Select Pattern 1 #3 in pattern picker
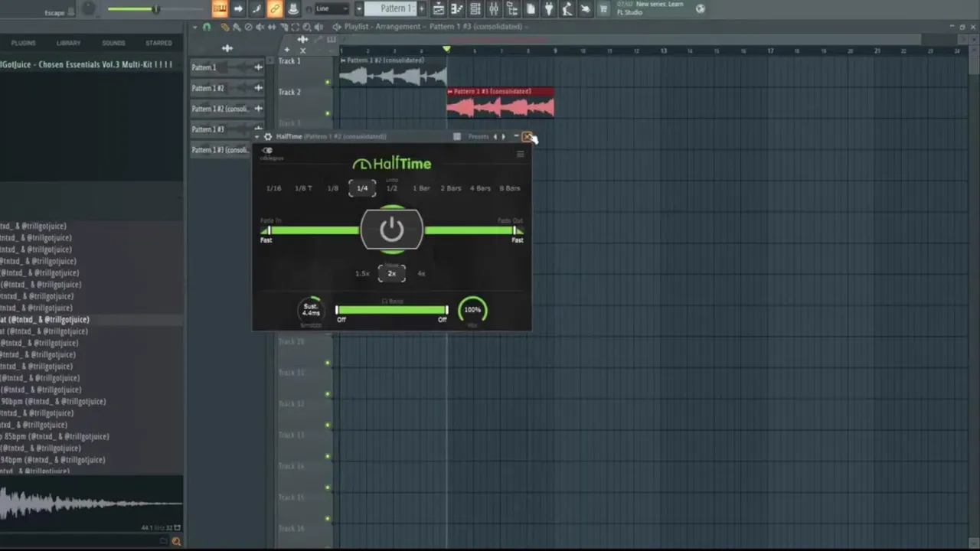Viewport: 980px width, 551px height. (227, 129)
